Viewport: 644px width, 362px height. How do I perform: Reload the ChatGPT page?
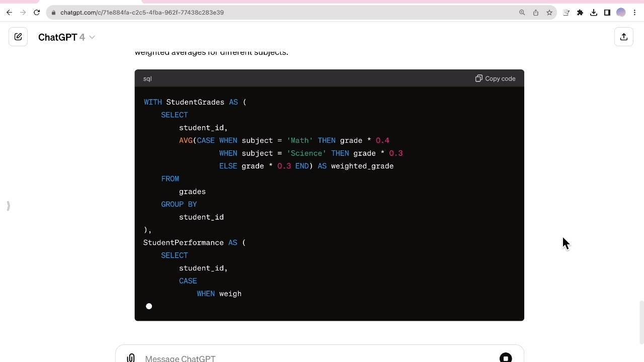(x=37, y=13)
